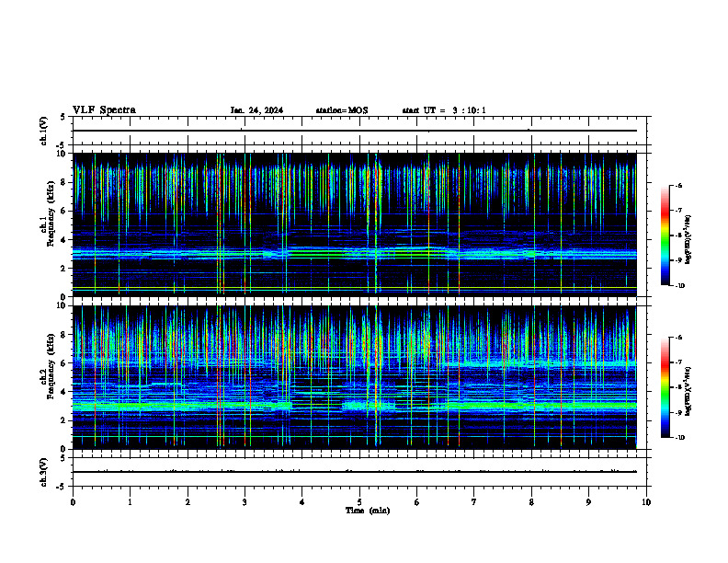Click ch.2 frequency tick label 6
728x563 pixels.
point(63,363)
